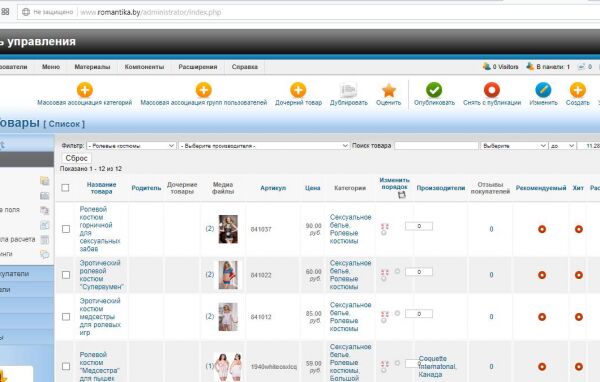Sort by Изменить порядок column header
The image size is (600, 382).
394,183
